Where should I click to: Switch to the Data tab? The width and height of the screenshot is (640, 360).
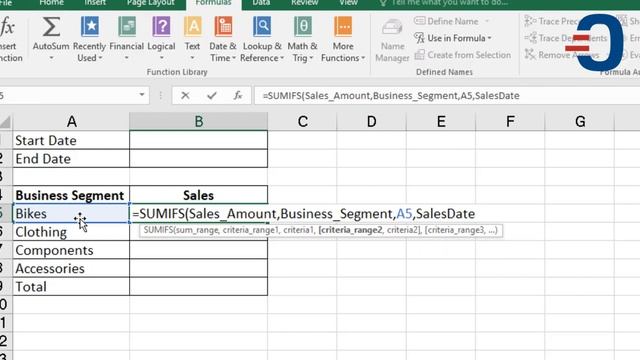[261, 3]
